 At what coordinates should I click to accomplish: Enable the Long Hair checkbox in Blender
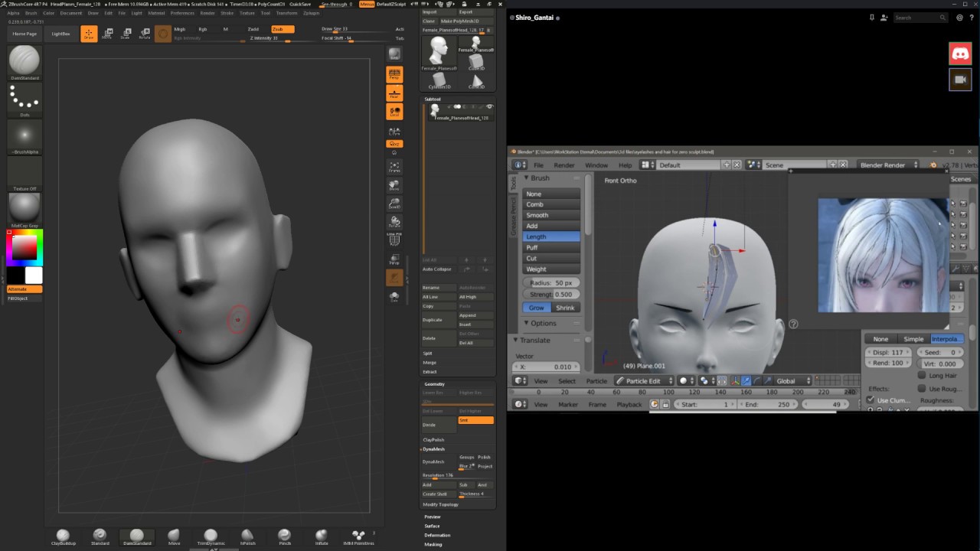point(922,376)
